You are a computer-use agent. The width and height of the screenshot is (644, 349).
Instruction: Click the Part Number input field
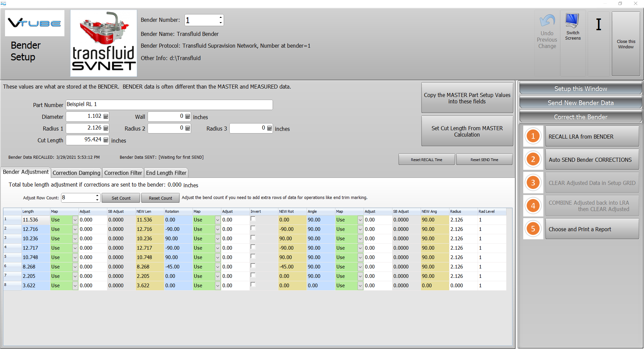pyautogui.click(x=169, y=105)
